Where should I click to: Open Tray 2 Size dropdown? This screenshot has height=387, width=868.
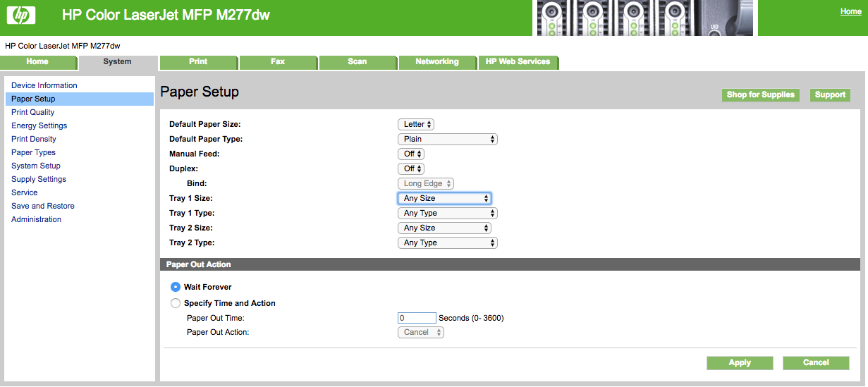click(444, 228)
